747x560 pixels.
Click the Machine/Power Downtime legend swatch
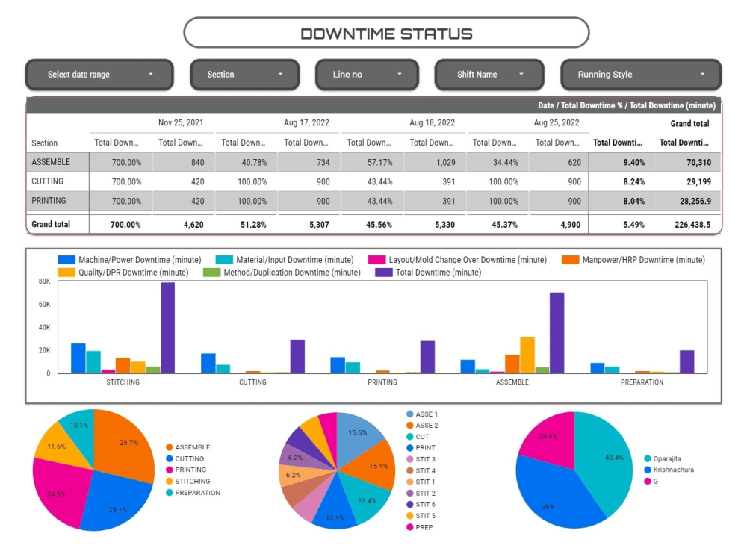(66, 260)
